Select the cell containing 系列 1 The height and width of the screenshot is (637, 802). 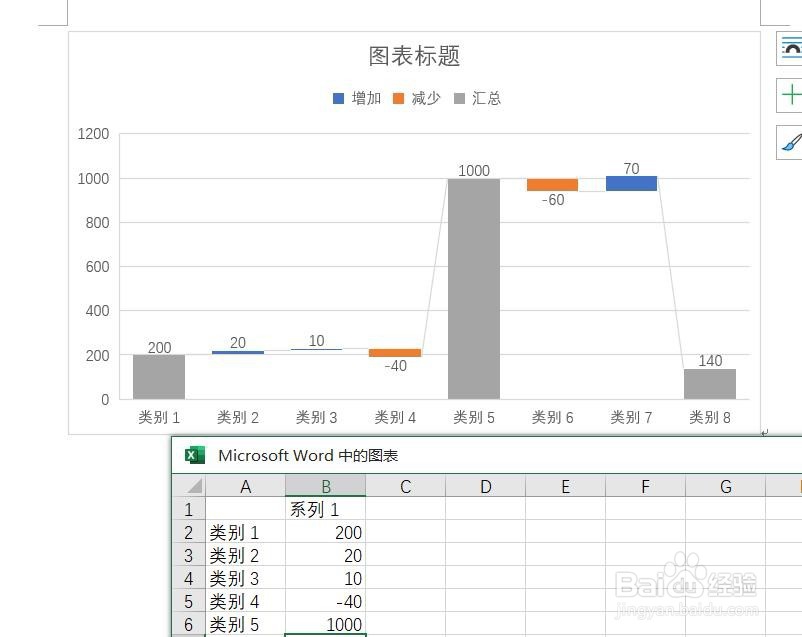tap(326, 509)
